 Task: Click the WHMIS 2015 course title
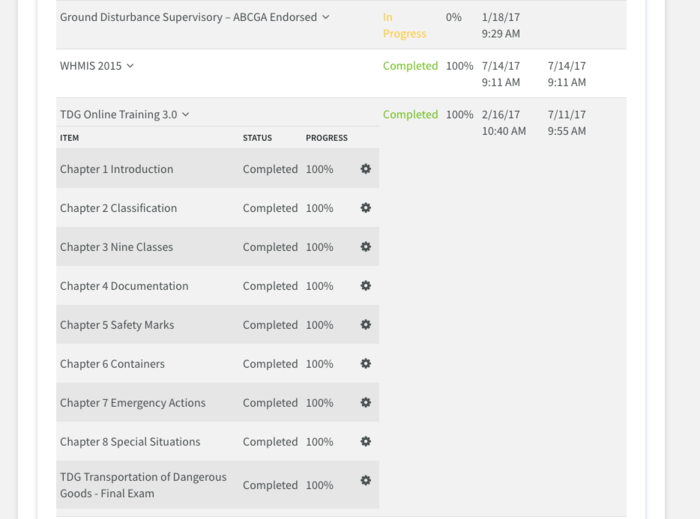coord(91,66)
